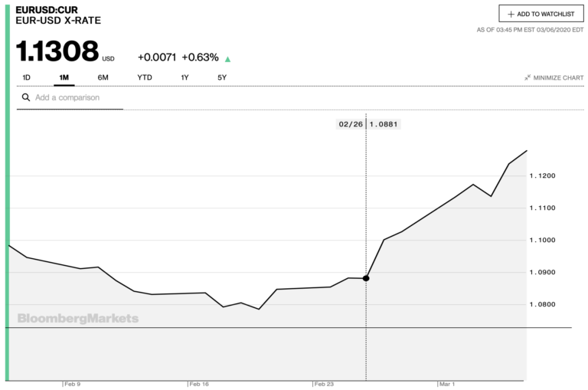The height and width of the screenshot is (390, 588).
Task: Show the 5Y chart range
Action: 222,77
